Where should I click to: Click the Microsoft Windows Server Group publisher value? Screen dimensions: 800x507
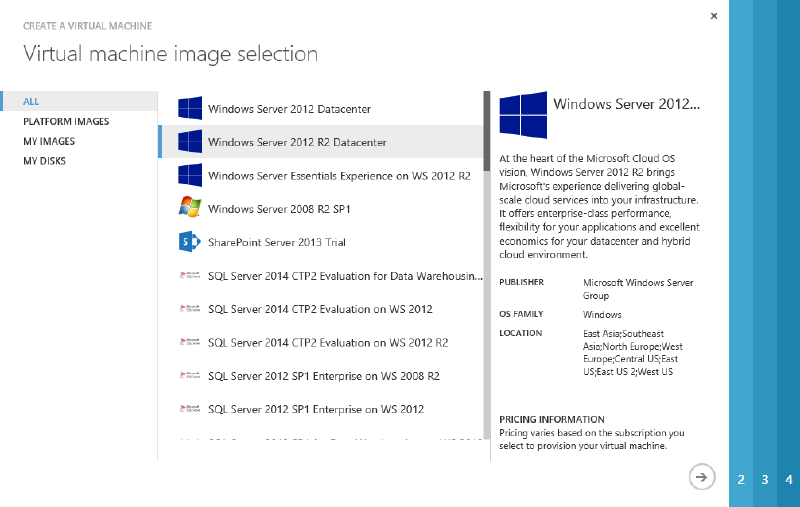point(638,289)
